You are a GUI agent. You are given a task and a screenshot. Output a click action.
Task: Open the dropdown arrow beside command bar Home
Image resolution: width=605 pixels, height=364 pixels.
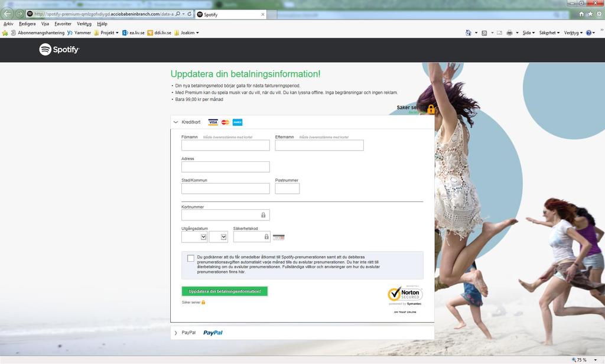(x=476, y=33)
